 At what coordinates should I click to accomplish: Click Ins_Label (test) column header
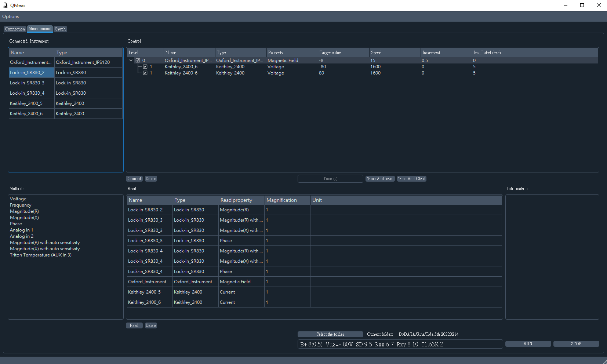coord(535,53)
